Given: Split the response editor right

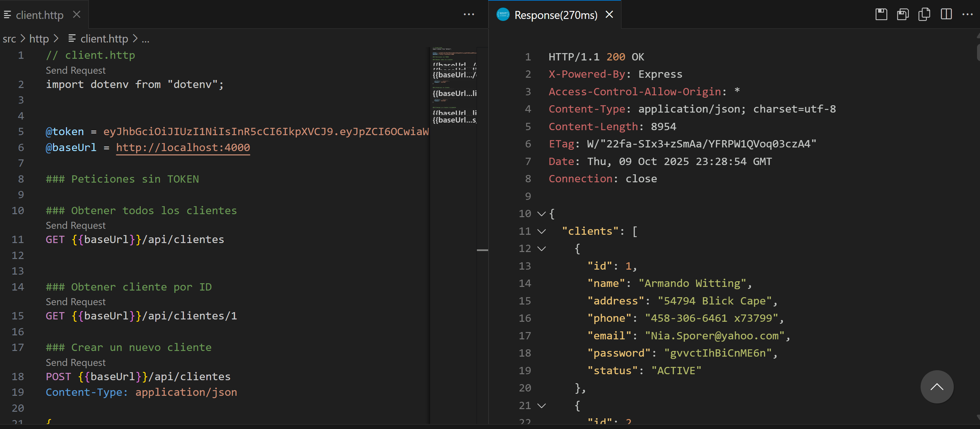Looking at the screenshot, I should click(x=946, y=15).
